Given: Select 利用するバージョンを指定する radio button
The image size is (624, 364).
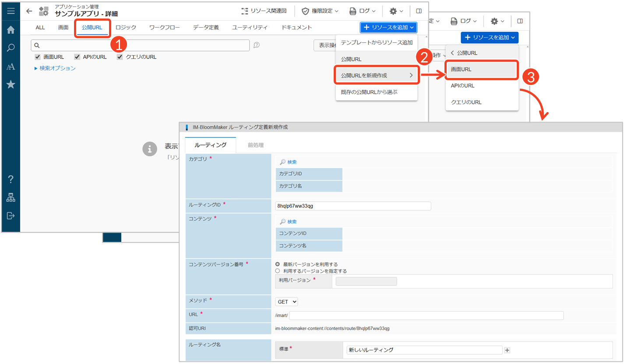Looking at the screenshot, I should pos(278,271).
